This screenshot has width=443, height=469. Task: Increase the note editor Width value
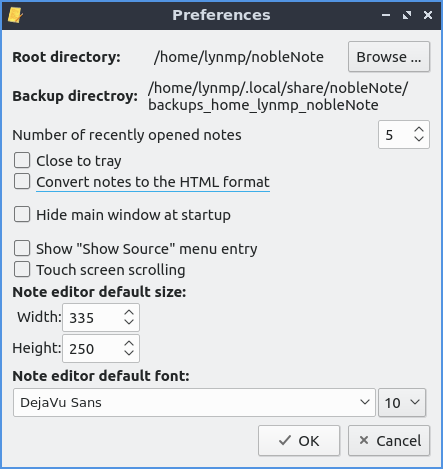[x=129, y=313]
